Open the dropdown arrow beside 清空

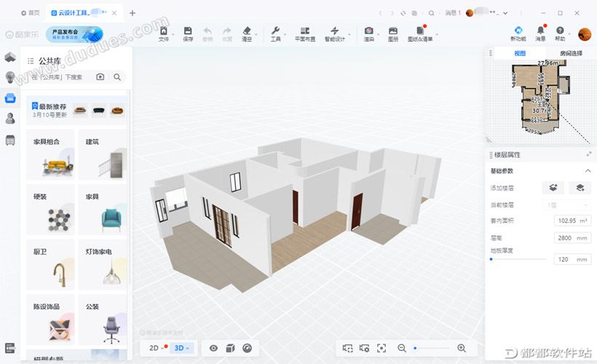pos(256,35)
